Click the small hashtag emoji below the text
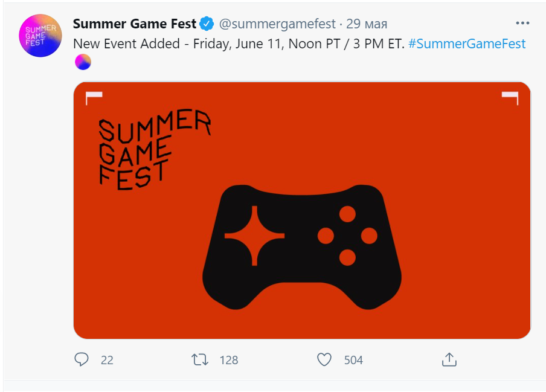This screenshot has height=392, width=546. [x=83, y=62]
